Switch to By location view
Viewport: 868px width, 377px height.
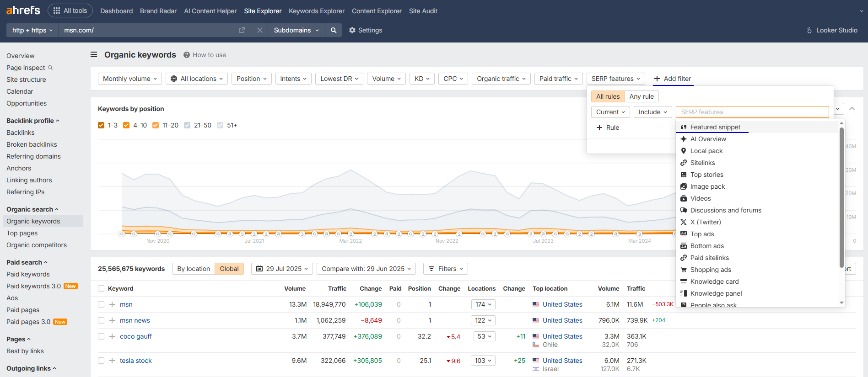[x=194, y=269]
